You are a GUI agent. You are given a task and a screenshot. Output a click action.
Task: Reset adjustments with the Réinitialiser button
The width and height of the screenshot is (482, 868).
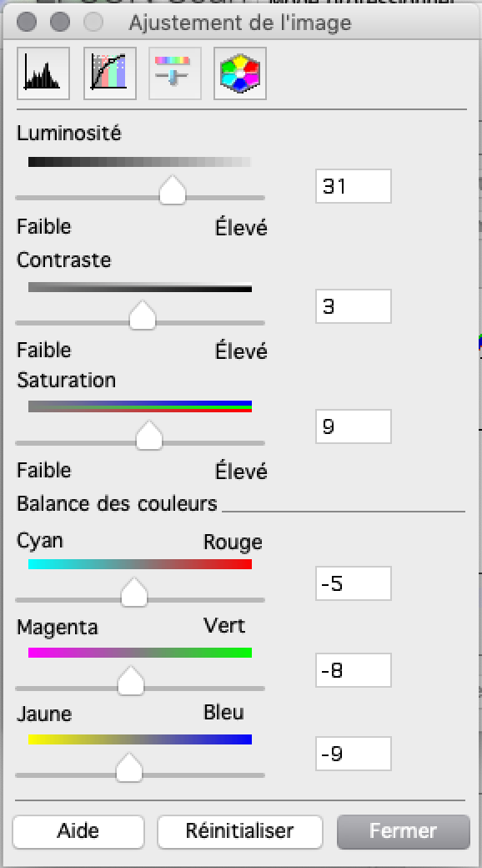[239, 831]
